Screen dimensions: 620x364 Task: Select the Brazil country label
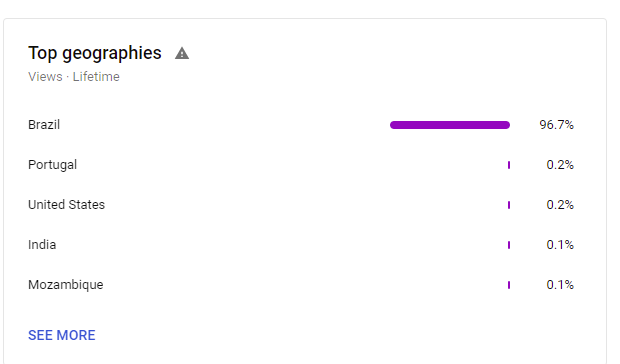(x=44, y=125)
